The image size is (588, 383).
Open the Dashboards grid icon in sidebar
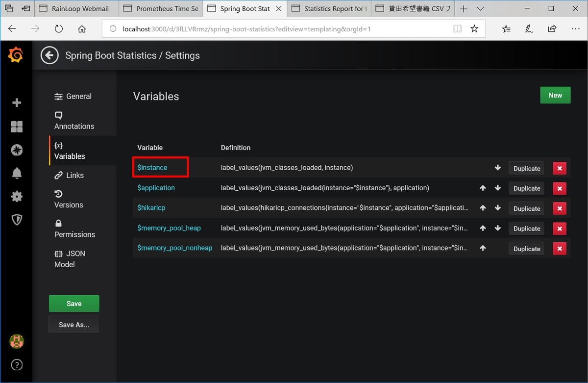(x=17, y=127)
